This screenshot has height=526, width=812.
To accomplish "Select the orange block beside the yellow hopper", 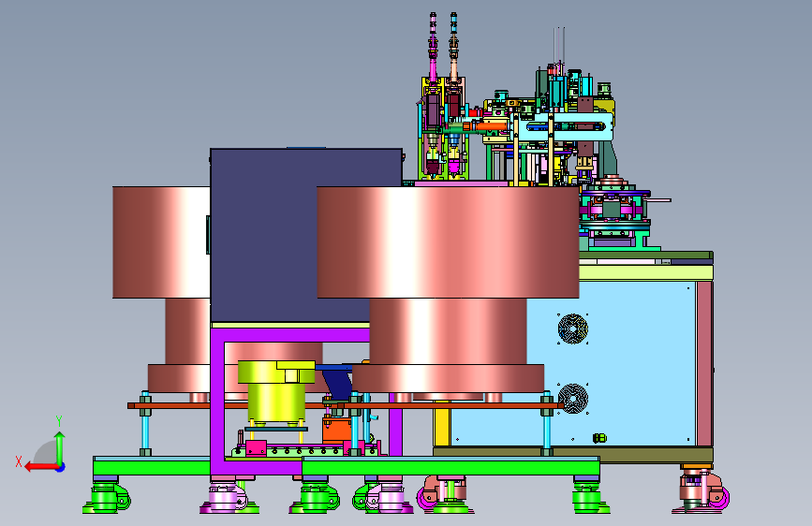I will pos(336,431).
